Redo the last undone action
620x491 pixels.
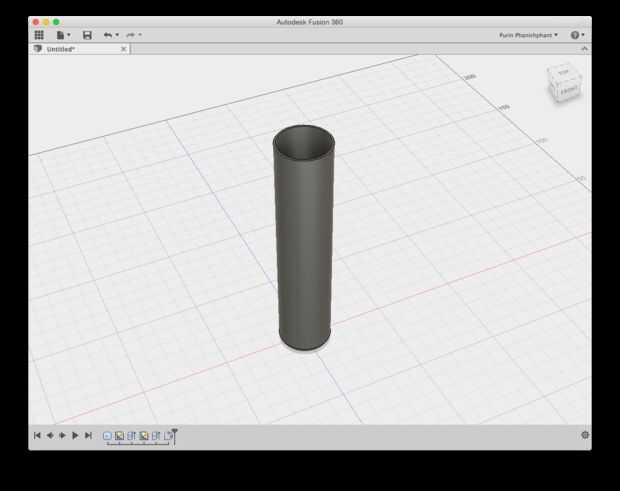[x=130, y=35]
